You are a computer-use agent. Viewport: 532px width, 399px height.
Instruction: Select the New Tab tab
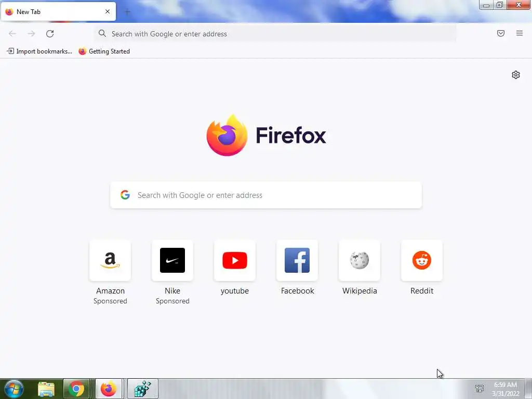(x=58, y=12)
